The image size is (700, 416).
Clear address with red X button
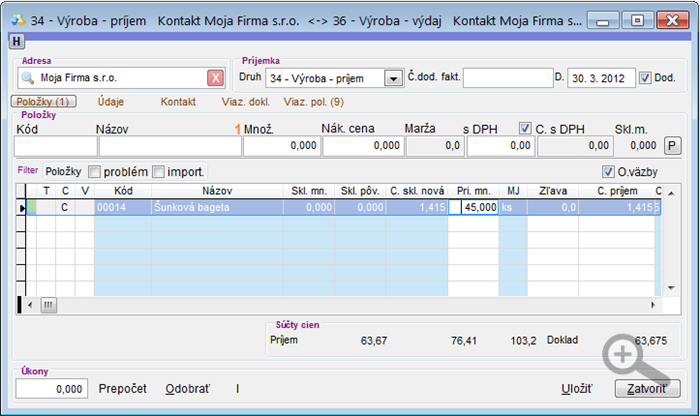pyautogui.click(x=215, y=78)
